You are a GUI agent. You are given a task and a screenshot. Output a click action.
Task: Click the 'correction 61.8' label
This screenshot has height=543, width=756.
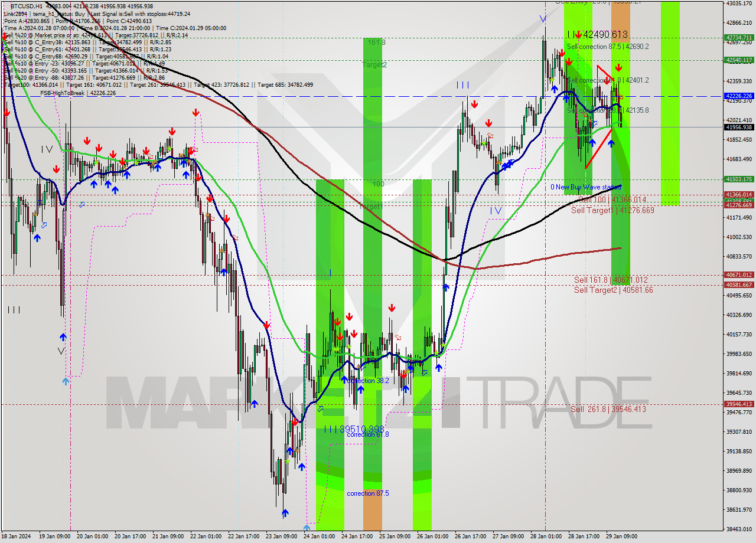click(x=368, y=434)
